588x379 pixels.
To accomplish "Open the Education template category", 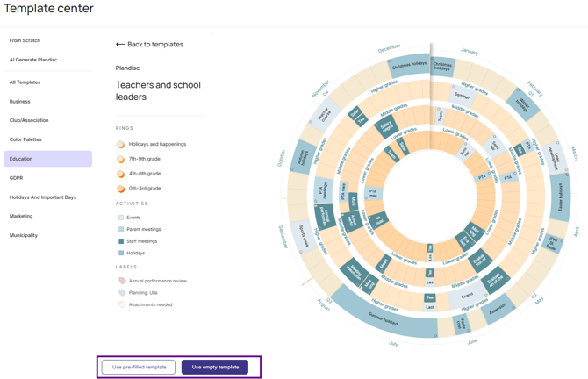I will (x=47, y=159).
